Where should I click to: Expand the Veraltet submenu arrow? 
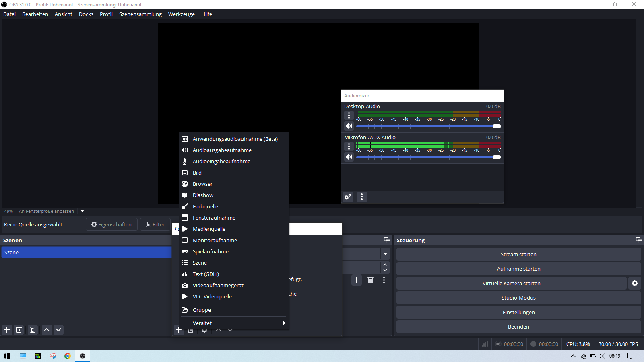[x=284, y=323]
